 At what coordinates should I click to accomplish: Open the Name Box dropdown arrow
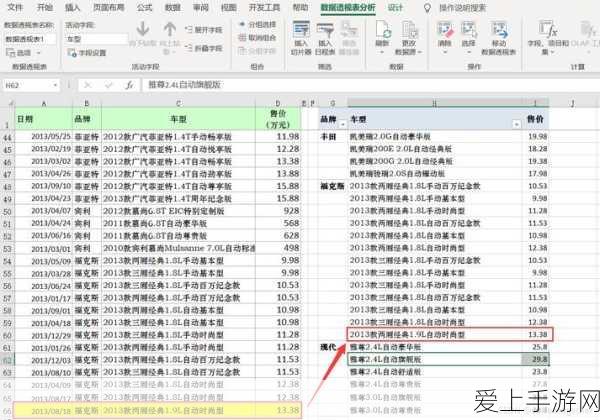[55, 85]
